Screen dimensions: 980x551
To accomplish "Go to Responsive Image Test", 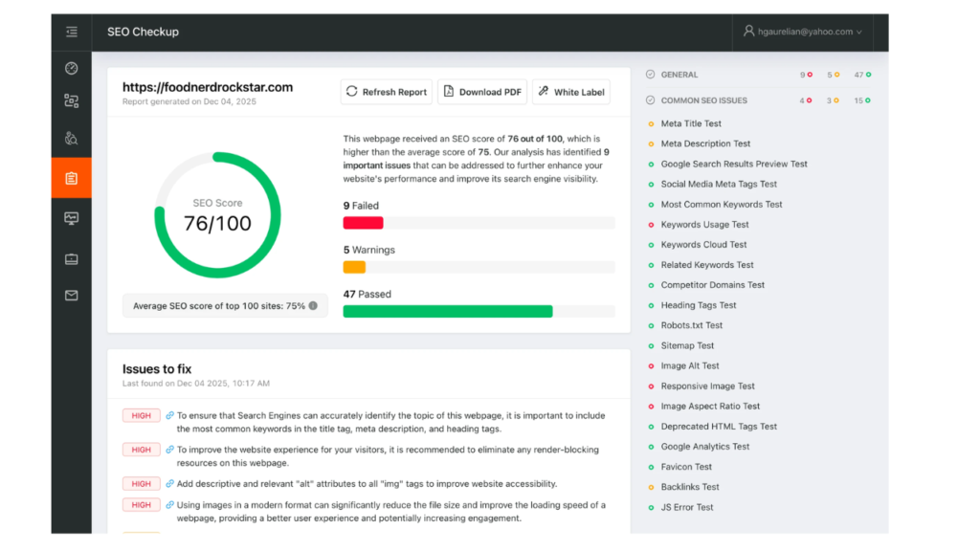I will [707, 386].
